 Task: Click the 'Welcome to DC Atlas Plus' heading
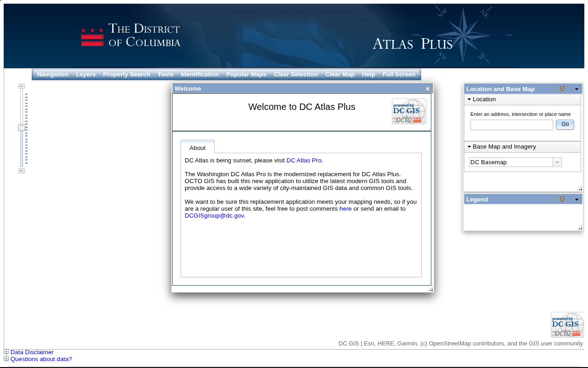coord(302,107)
